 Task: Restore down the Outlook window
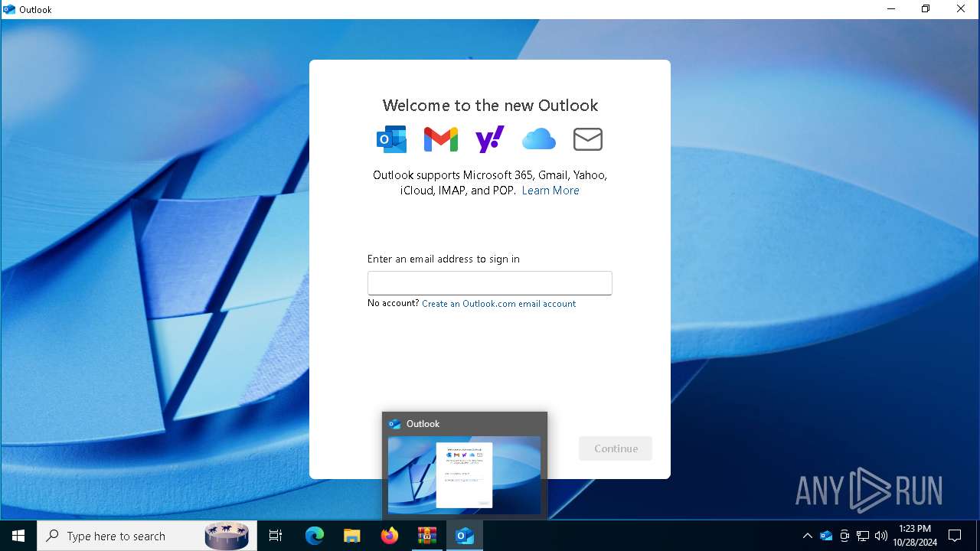[x=926, y=9]
